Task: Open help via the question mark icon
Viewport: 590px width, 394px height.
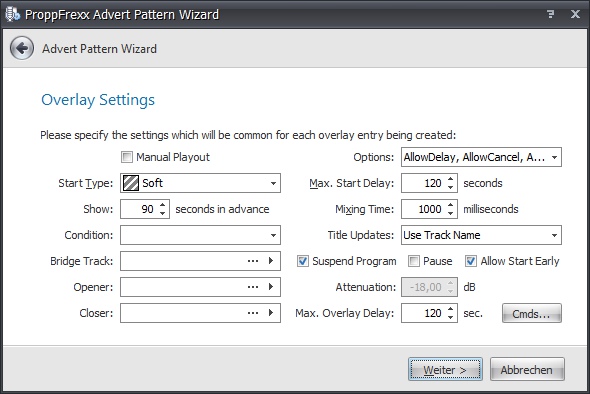Action: (550, 14)
